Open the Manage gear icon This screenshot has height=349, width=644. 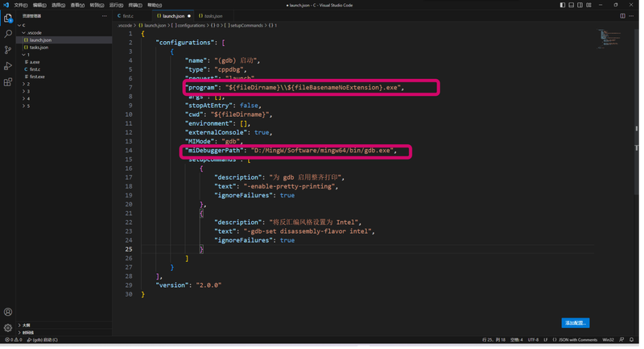[8, 327]
